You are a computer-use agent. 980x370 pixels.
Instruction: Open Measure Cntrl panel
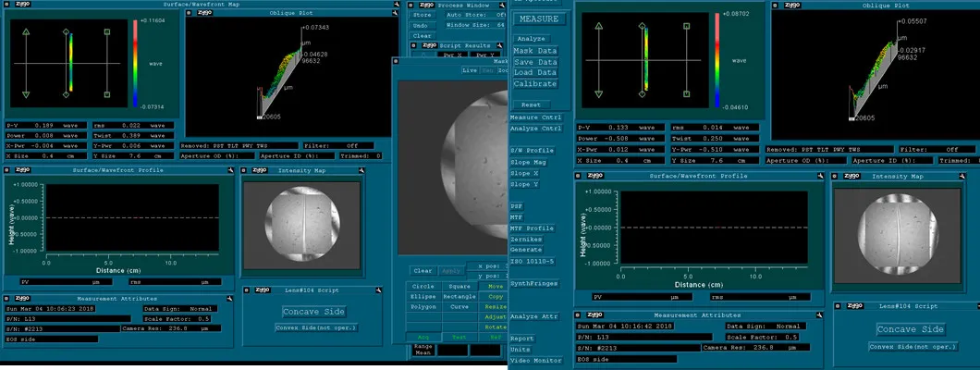coord(535,117)
